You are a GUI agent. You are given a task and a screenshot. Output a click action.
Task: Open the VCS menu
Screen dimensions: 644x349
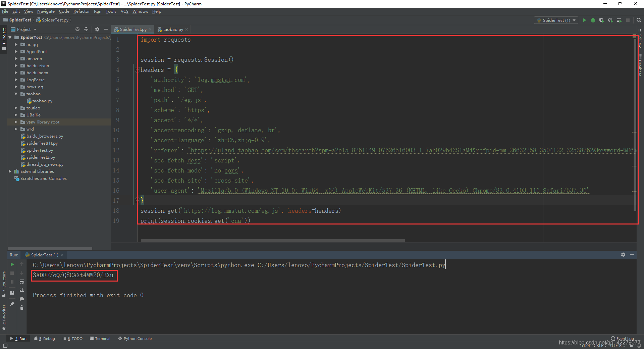click(x=124, y=11)
